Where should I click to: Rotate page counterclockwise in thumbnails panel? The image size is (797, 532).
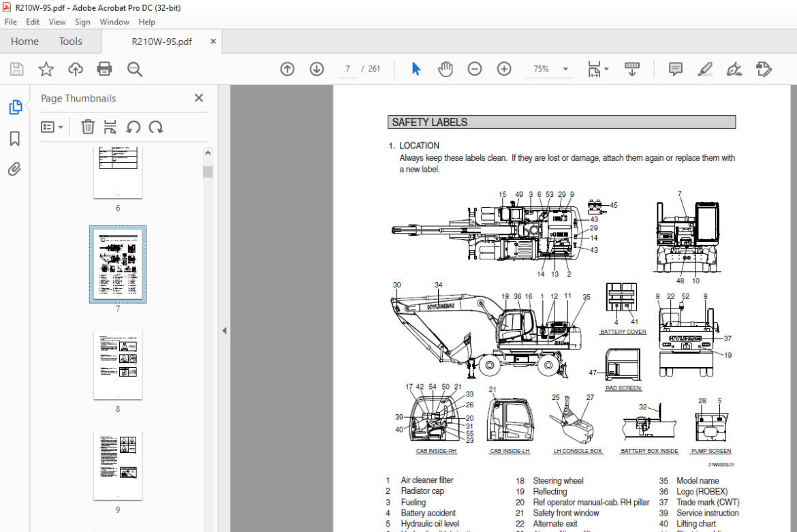coord(133,127)
